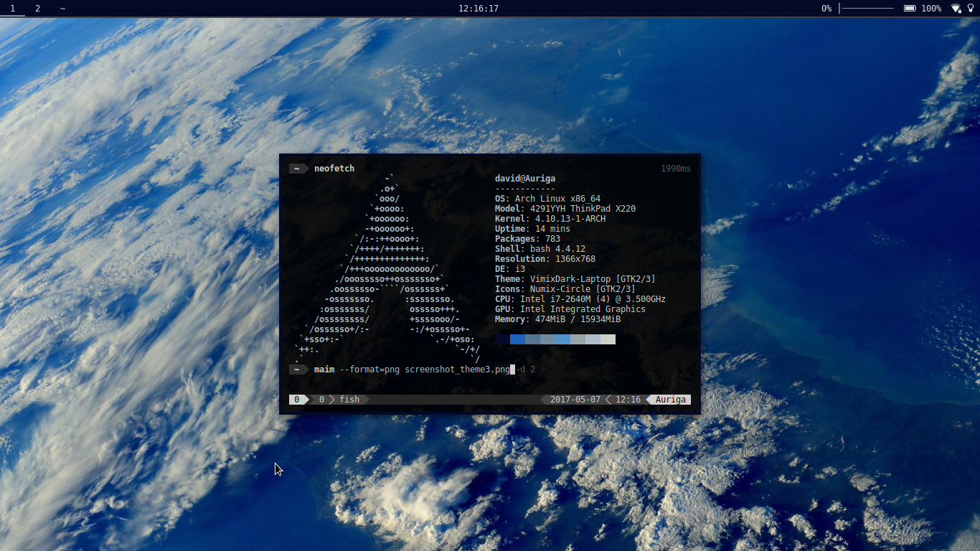
Task: Click the maim command word
Action: coord(324,369)
